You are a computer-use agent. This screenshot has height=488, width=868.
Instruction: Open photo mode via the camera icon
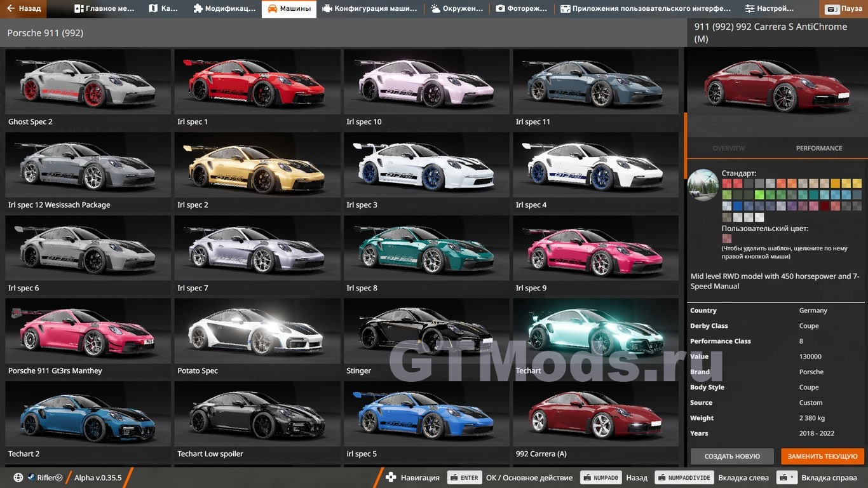500,9
